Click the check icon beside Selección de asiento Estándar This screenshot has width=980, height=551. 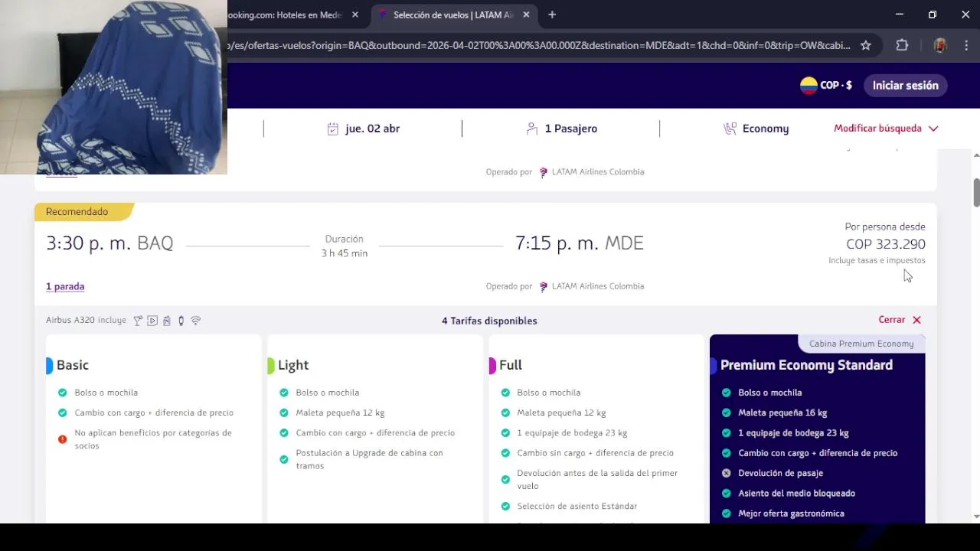(x=505, y=506)
